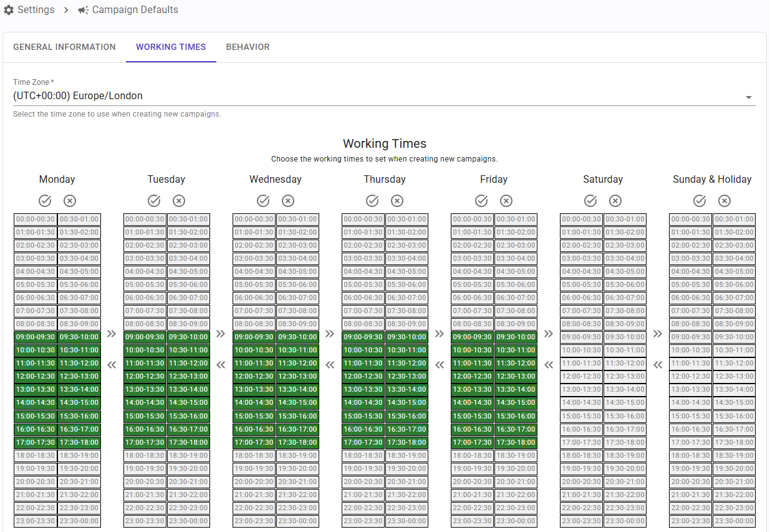The image size is (770, 532).
Task: Clear all time slots for Wednesday
Action: point(288,201)
